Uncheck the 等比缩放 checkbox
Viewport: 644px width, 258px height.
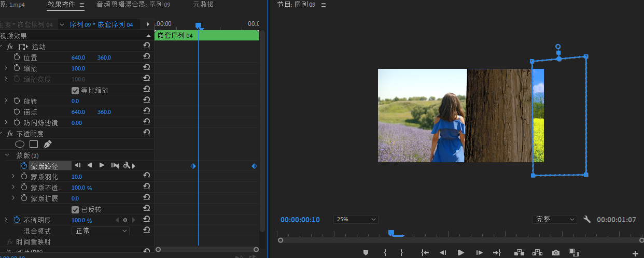(75, 90)
